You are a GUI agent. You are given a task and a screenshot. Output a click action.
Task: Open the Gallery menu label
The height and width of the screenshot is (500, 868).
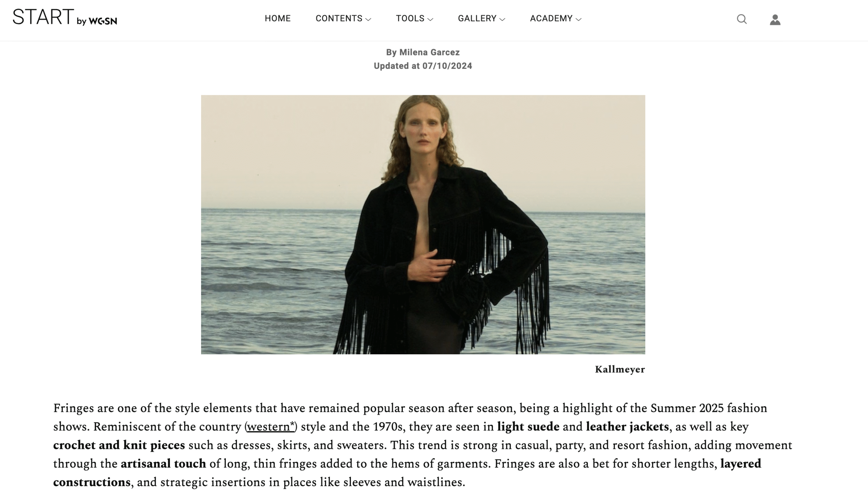477,18
